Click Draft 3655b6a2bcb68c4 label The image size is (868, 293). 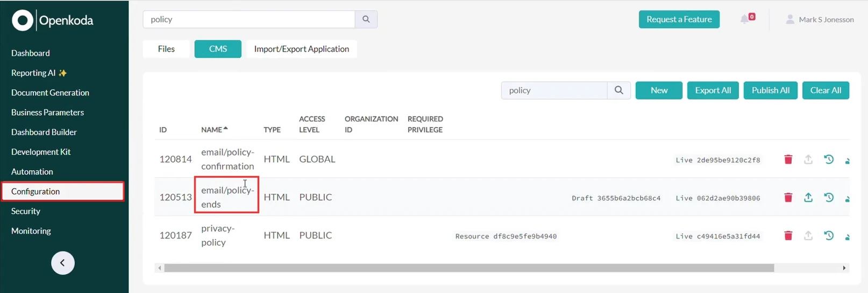616,198
